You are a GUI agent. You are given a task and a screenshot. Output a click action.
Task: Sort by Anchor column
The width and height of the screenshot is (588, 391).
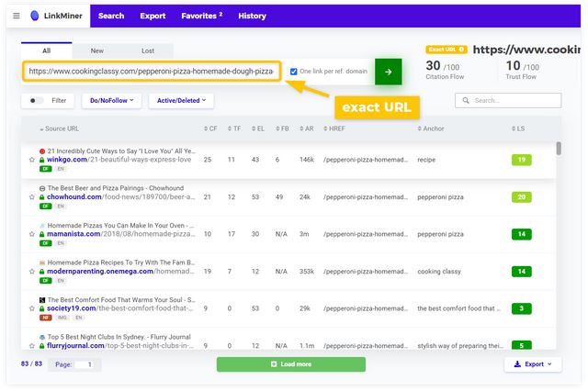(x=431, y=128)
